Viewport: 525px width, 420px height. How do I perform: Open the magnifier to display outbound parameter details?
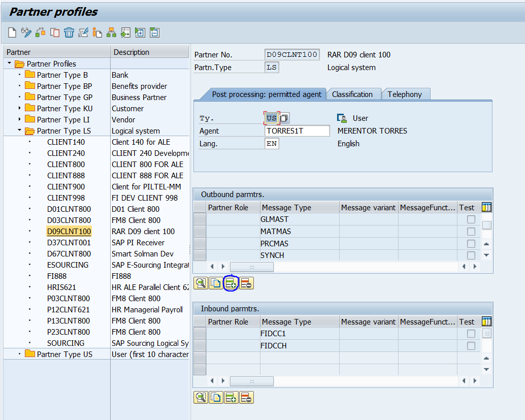pyautogui.click(x=201, y=283)
